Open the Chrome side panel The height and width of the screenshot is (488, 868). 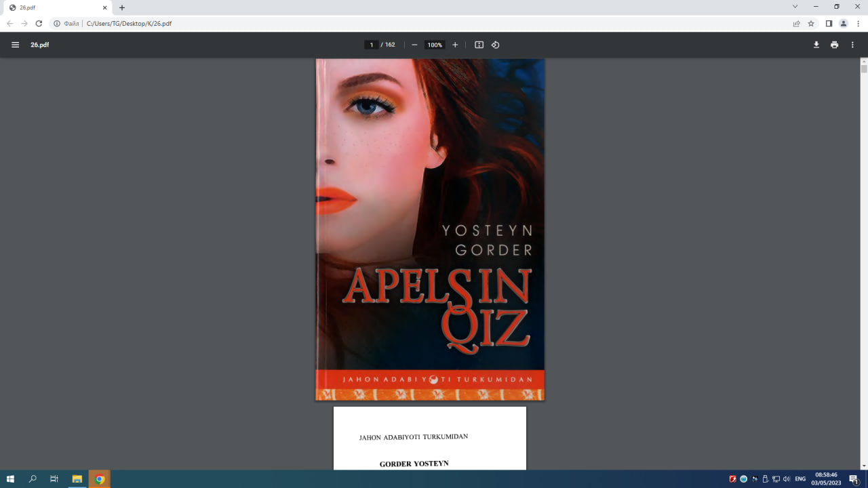click(x=829, y=23)
